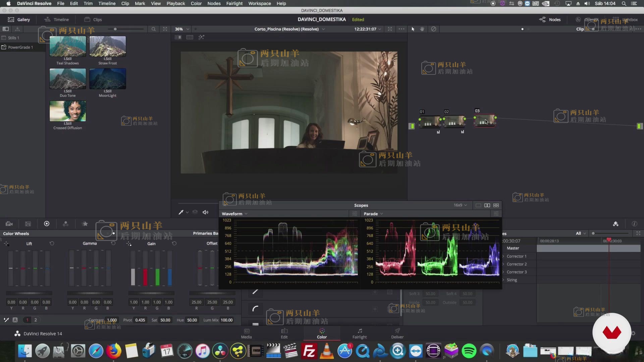This screenshot has width=644, height=362.
Task: Open the Fairlight menu in the menu bar
Action: pos(234,3)
